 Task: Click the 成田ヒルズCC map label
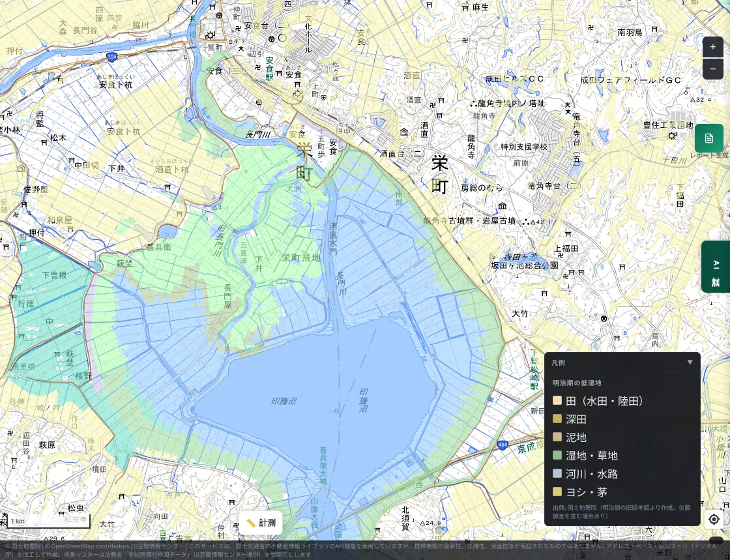click(514, 79)
